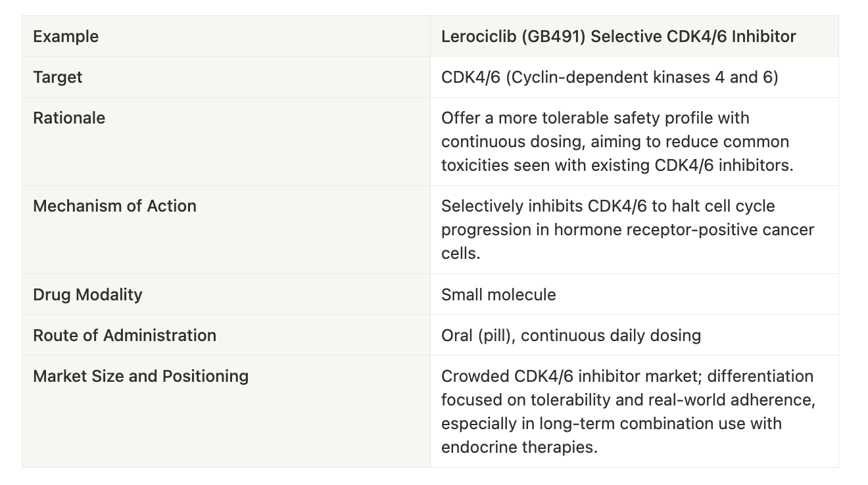868x485 pixels.
Task: Click the words 'endocrine therapies' in last row
Action: [518, 447]
